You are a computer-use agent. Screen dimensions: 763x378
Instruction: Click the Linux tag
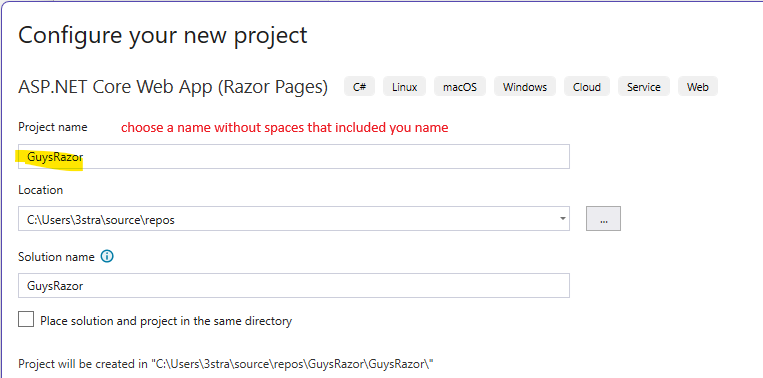point(404,87)
